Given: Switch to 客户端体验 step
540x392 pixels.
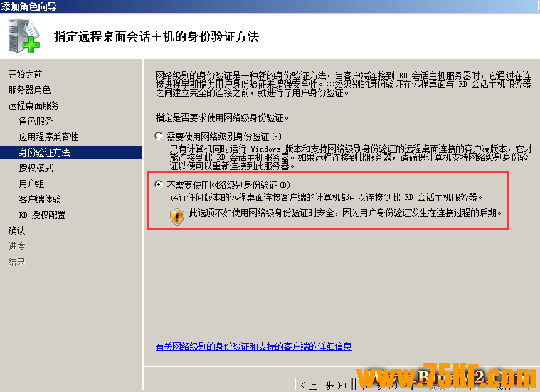Looking at the screenshot, I should 40,199.
